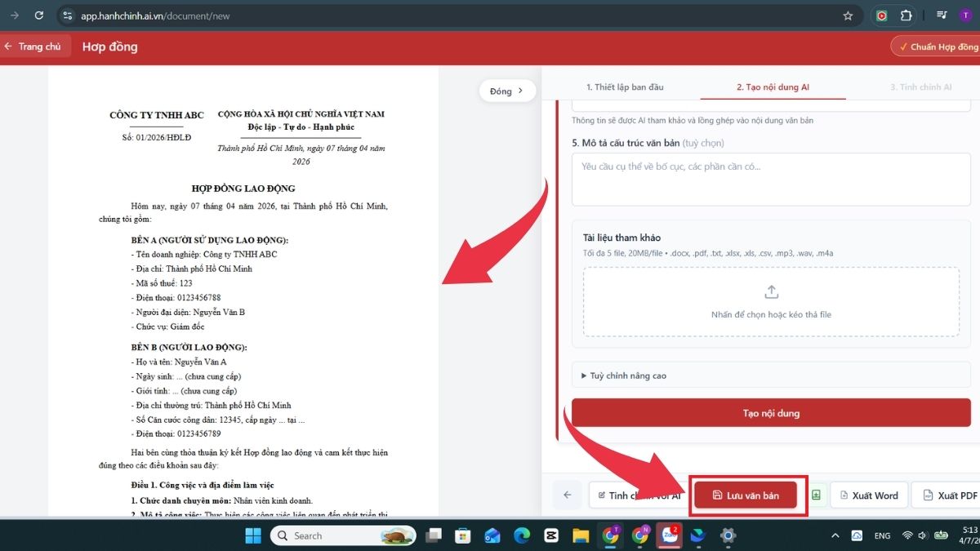Click the file upload drop zone
Screen dimensions: 980x551
click(771, 302)
